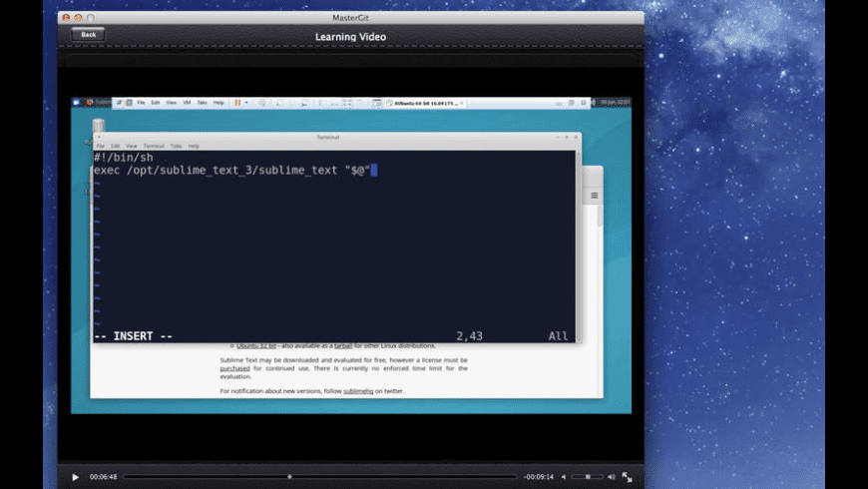868x489 pixels.
Task: Open the Terminal menu in the terminal window
Action: [154, 146]
